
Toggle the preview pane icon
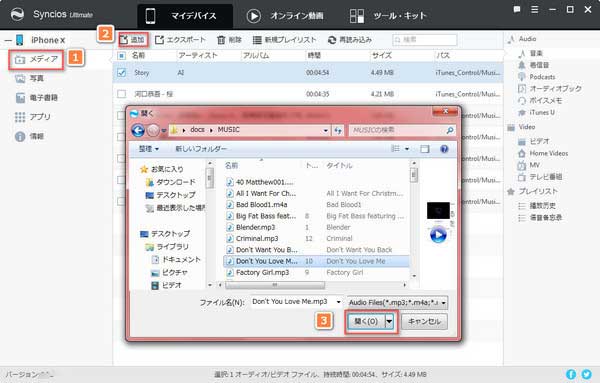[425, 149]
